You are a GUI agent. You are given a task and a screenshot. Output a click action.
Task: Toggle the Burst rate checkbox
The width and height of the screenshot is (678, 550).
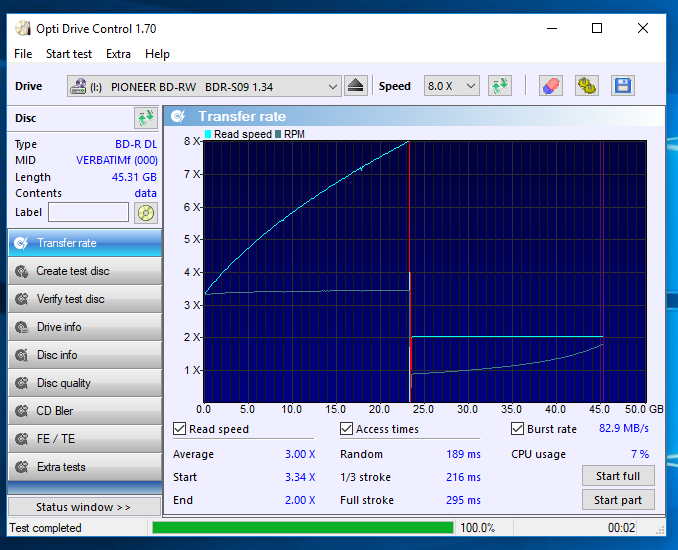518,428
